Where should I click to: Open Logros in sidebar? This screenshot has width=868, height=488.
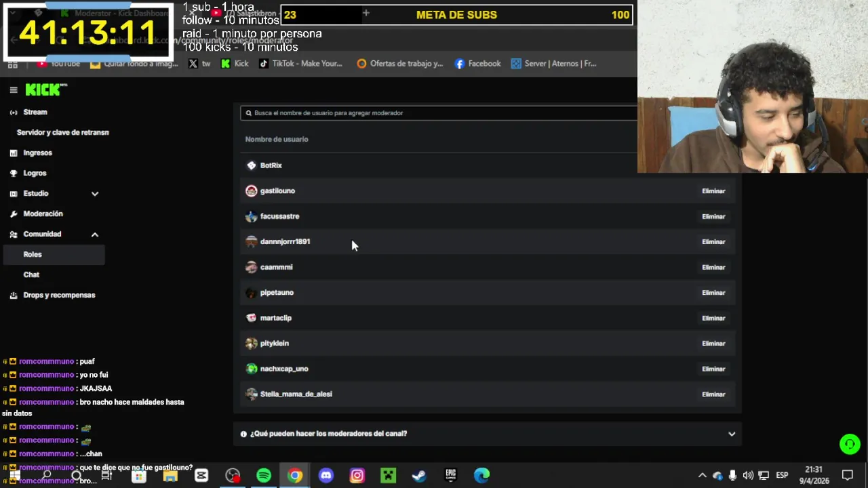(35, 173)
